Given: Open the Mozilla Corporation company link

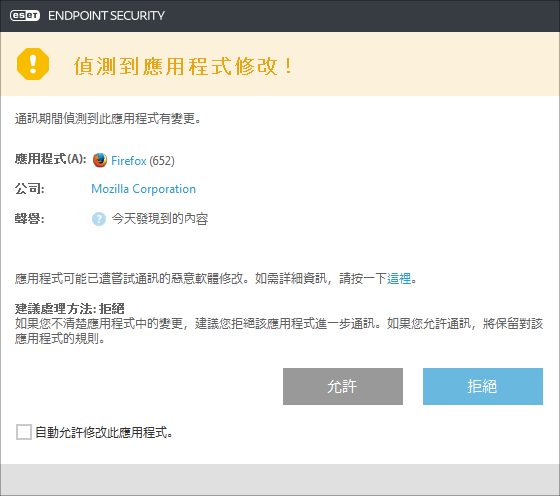Looking at the screenshot, I should pos(144,189).
